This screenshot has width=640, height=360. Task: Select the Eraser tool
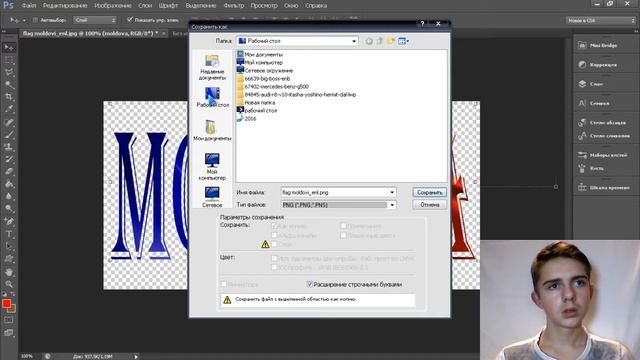(x=9, y=171)
